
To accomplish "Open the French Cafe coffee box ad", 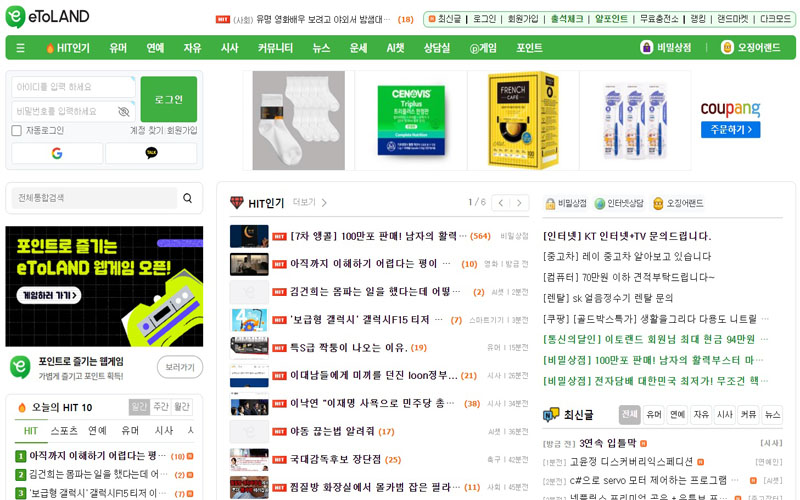I will [x=523, y=120].
